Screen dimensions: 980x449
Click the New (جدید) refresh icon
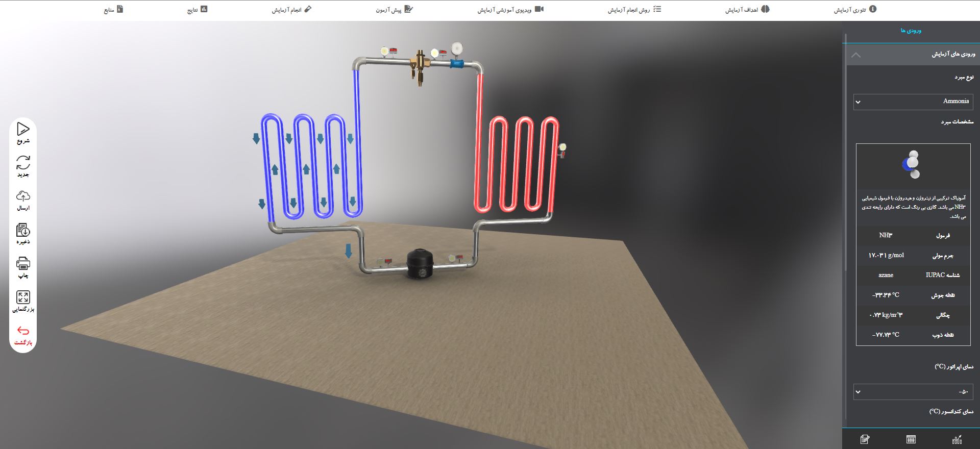(23, 163)
